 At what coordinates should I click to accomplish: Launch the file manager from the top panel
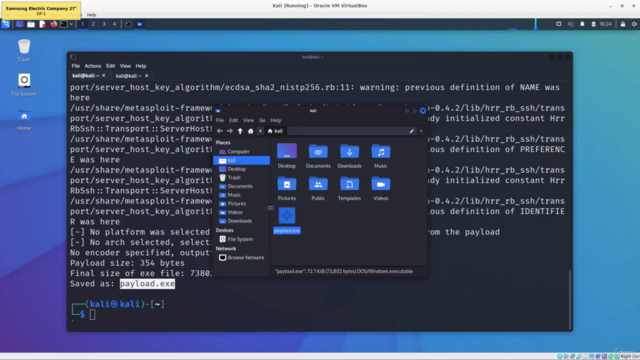[31, 24]
